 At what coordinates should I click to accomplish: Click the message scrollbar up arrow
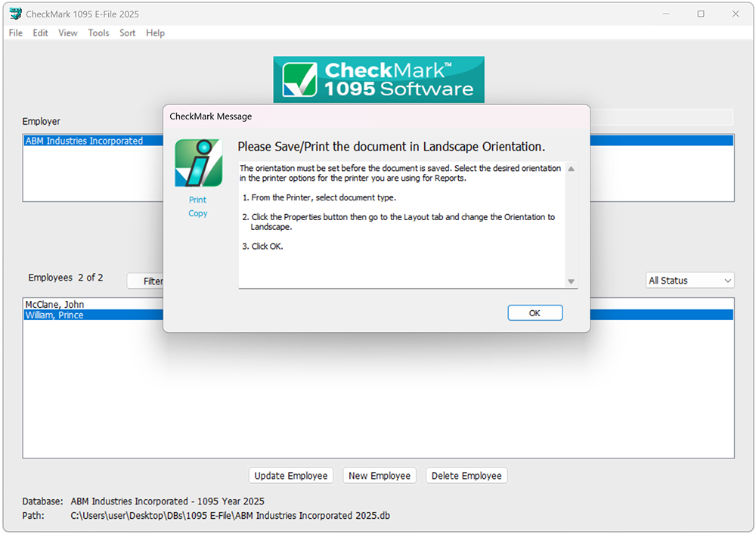click(571, 169)
